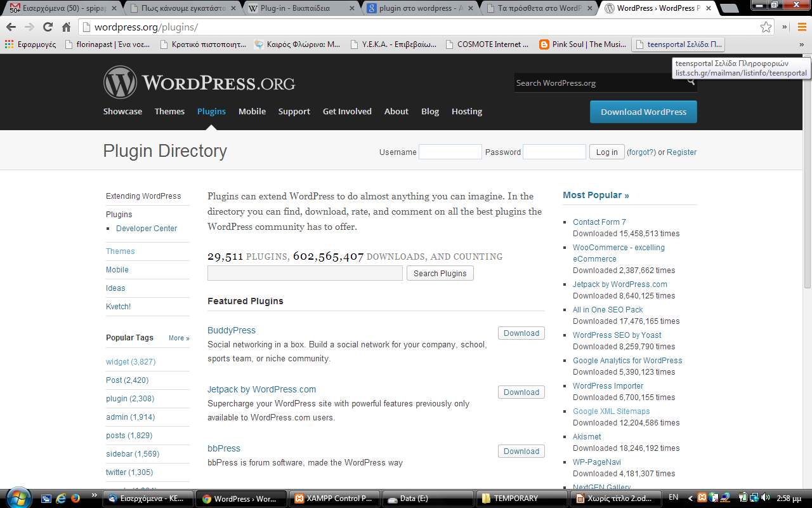Launch Firefox from quick launch
Viewport: 812px width, 508px height.
point(75,498)
